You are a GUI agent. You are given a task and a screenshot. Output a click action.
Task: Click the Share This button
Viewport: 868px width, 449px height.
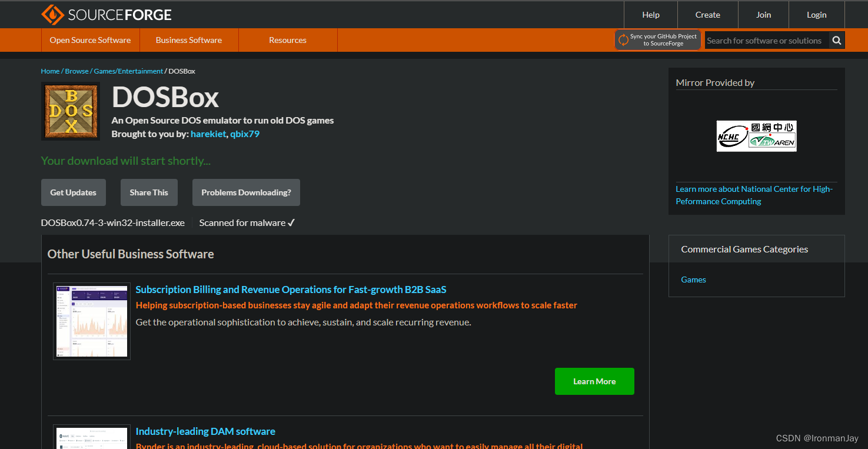point(149,192)
